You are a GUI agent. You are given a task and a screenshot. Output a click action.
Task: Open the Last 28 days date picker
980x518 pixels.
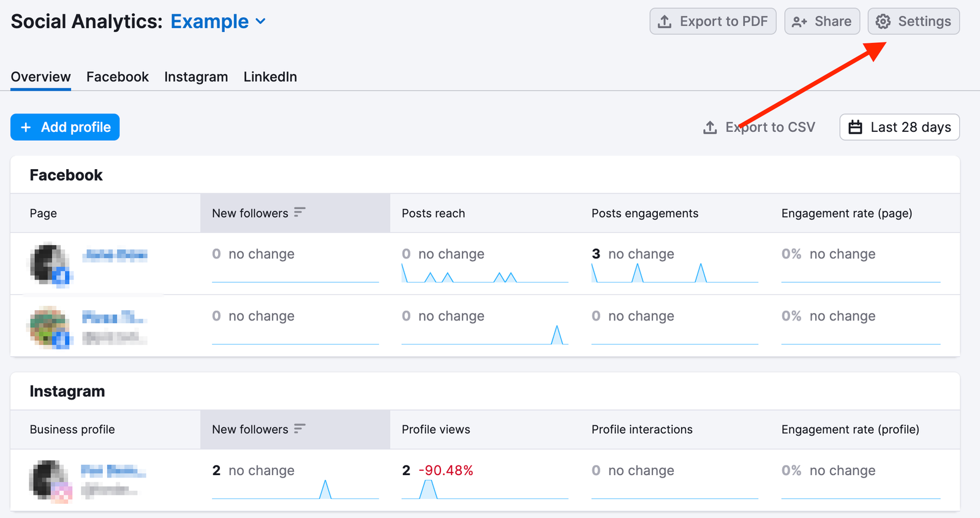tap(899, 127)
